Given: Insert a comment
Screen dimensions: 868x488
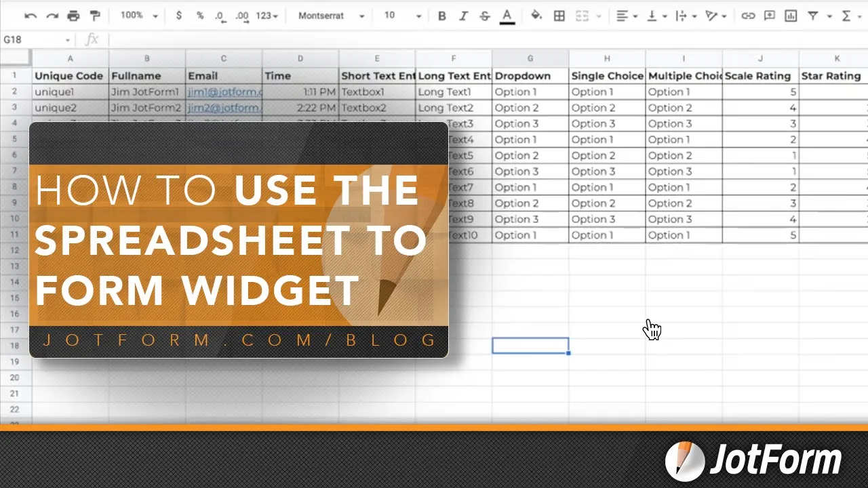Looking at the screenshot, I should tap(770, 16).
